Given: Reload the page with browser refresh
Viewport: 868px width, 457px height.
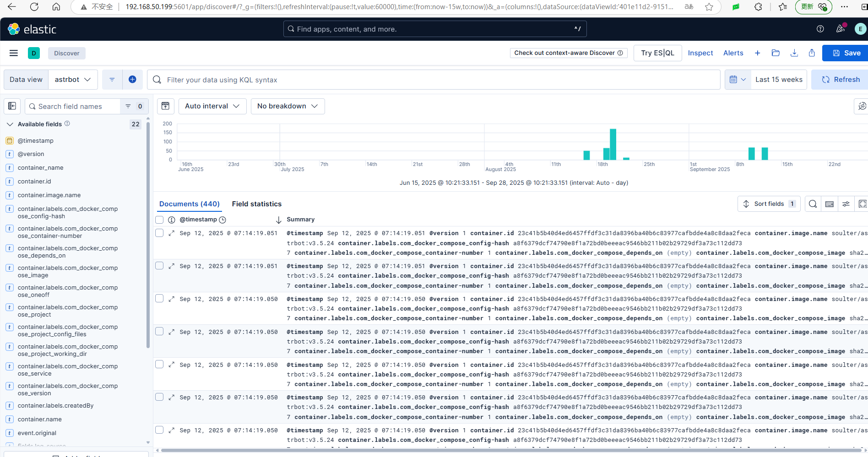Looking at the screenshot, I should (34, 7).
